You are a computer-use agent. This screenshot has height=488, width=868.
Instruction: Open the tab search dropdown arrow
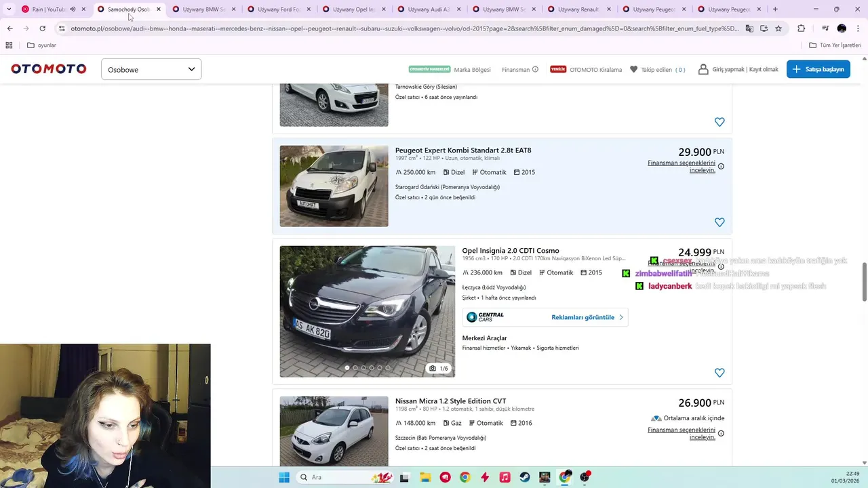(9, 9)
